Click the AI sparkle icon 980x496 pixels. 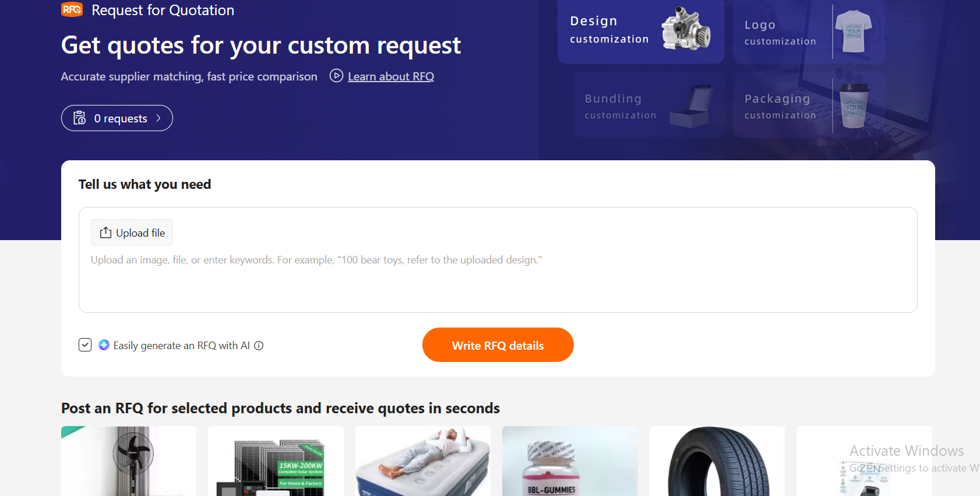pos(104,345)
